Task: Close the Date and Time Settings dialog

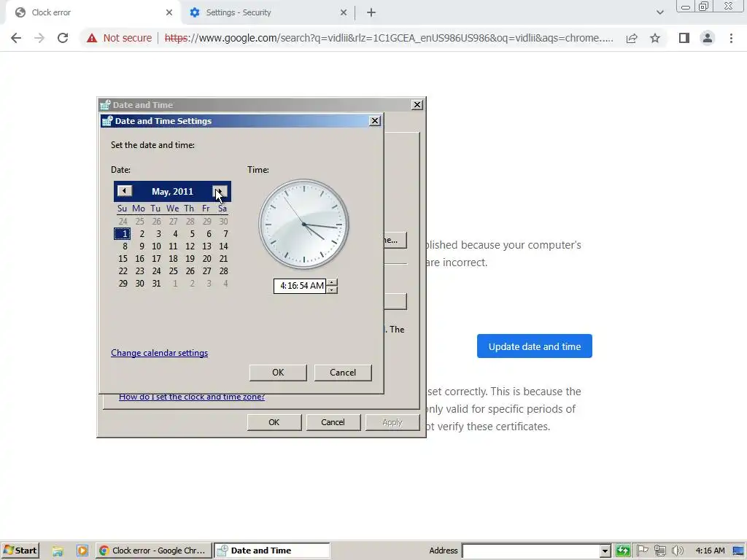Action: 375,121
